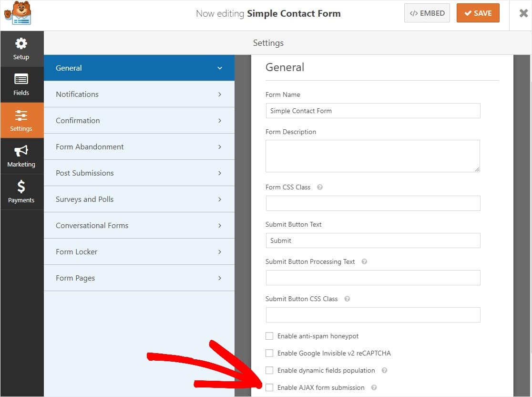532x397 pixels.
Task: Click the Form CSS Class input field
Action: coord(373,203)
